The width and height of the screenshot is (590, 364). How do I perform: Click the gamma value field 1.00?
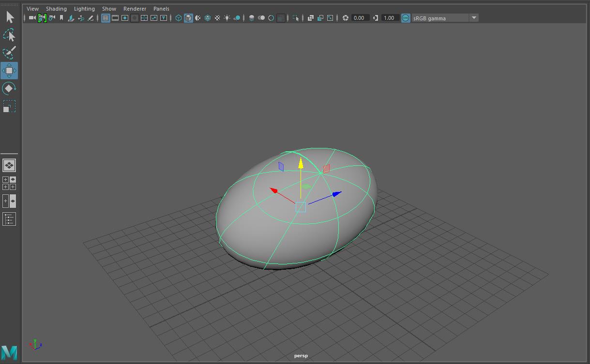391,18
